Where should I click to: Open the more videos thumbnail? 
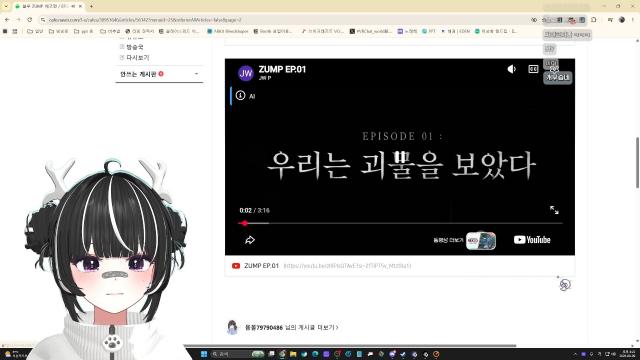(481, 240)
